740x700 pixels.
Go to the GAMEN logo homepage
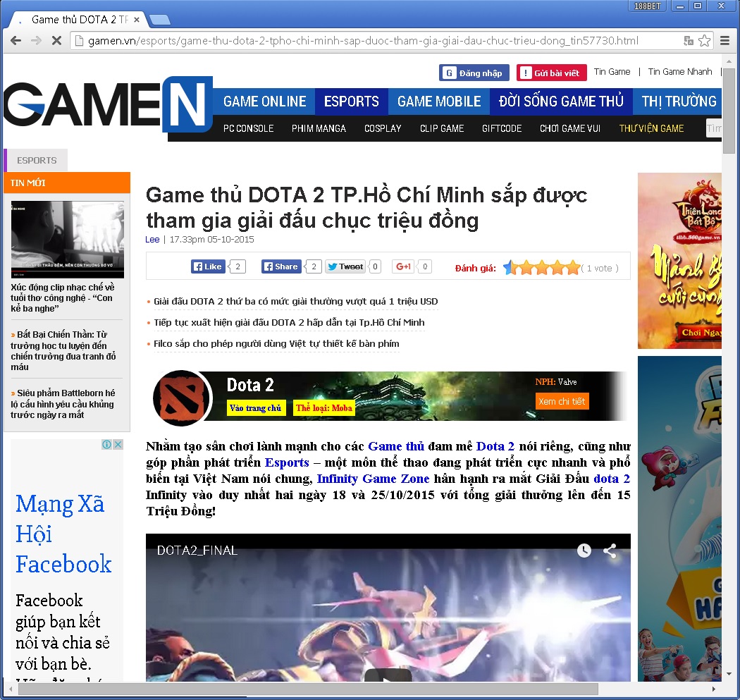point(108,105)
